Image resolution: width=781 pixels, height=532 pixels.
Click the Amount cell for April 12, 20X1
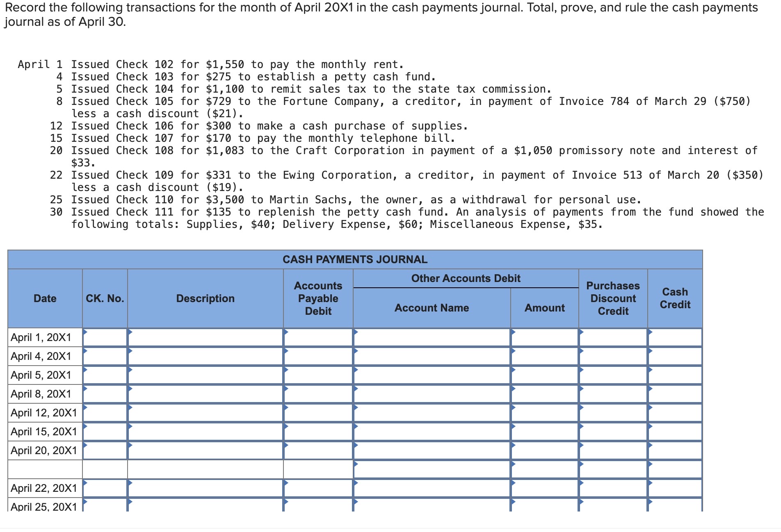click(544, 413)
